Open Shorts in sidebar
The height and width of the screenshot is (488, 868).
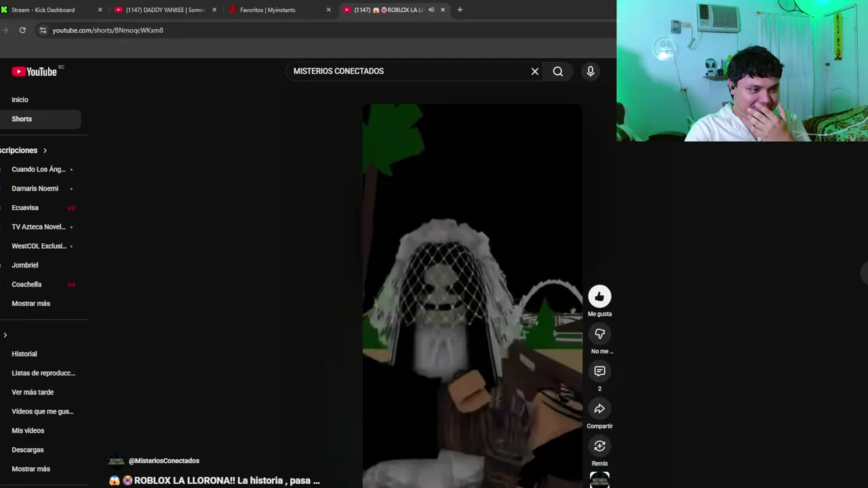pos(39,119)
